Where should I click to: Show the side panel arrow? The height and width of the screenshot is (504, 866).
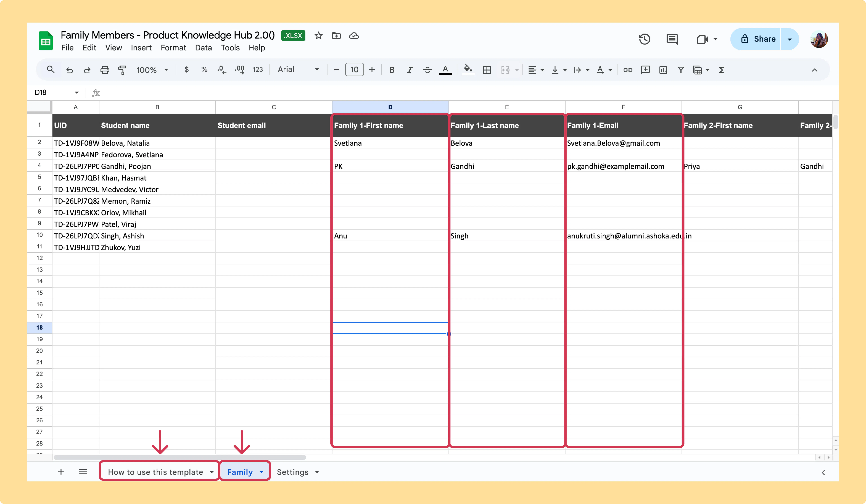click(823, 472)
